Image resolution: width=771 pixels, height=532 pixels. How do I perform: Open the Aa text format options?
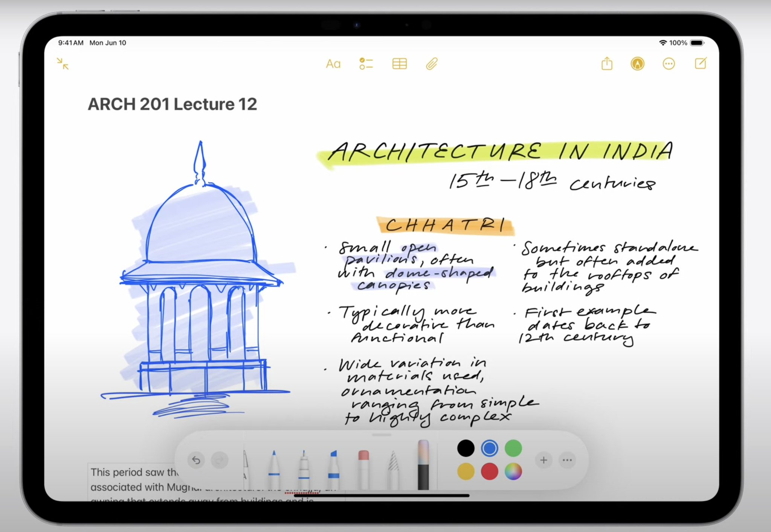click(333, 64)
